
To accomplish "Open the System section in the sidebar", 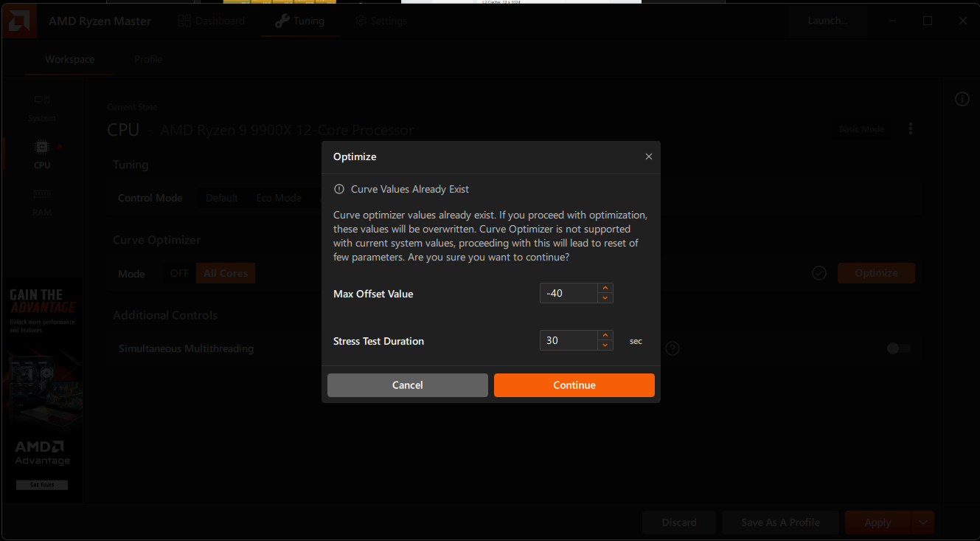I will click(x=42, y=108).
